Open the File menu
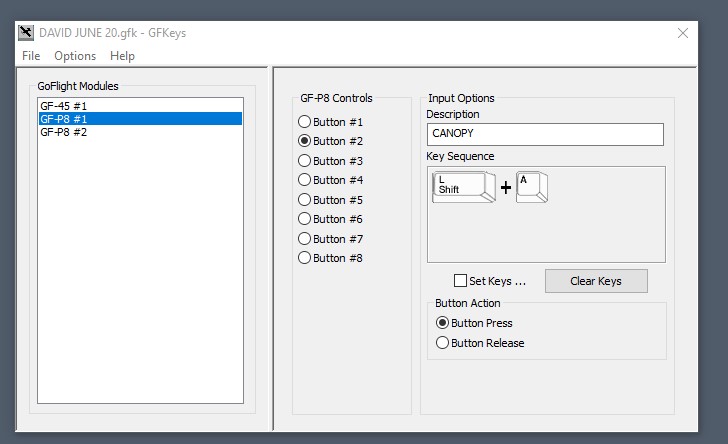The image size is (728, 444). click(x=31, y=56)
